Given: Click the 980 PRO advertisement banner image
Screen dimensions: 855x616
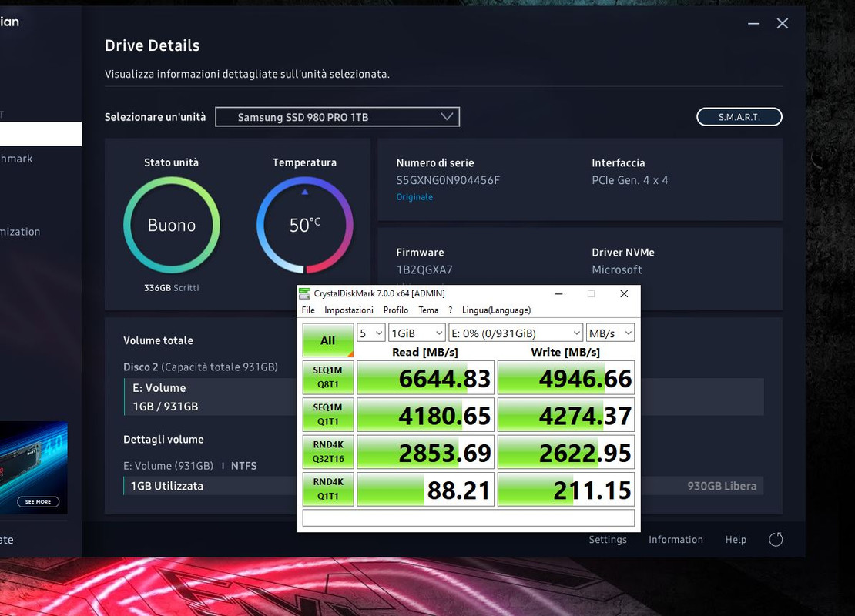Looking at the screenshot, I should (x=34, y=467).
